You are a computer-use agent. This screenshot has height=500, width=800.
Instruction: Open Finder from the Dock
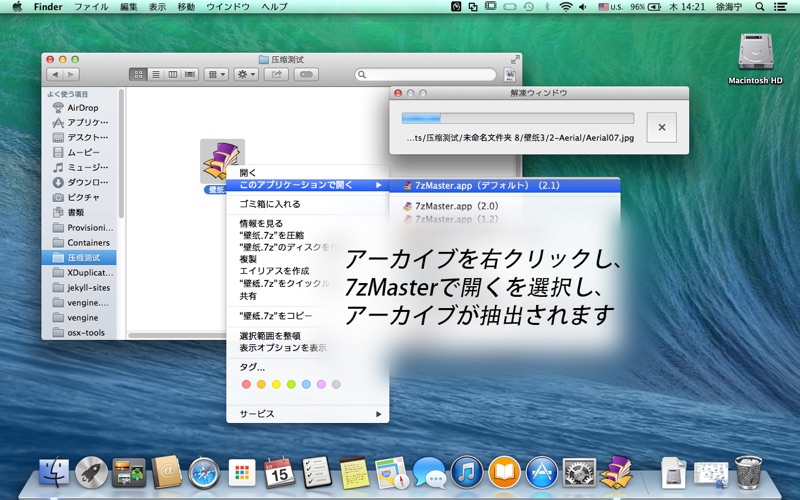54,472
